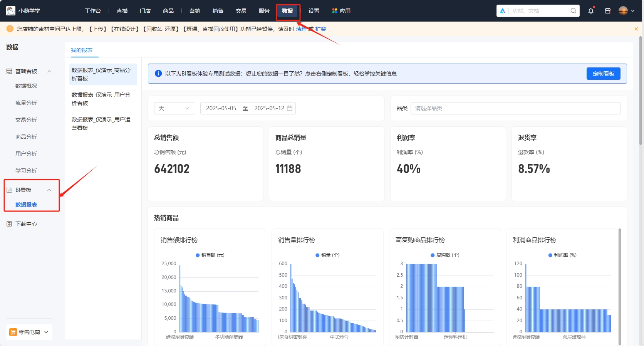Toggle 销售额 (元) legend series
The height and width of the screenshot is (346, 644).
pyautogui.click(x=210, y=255)
